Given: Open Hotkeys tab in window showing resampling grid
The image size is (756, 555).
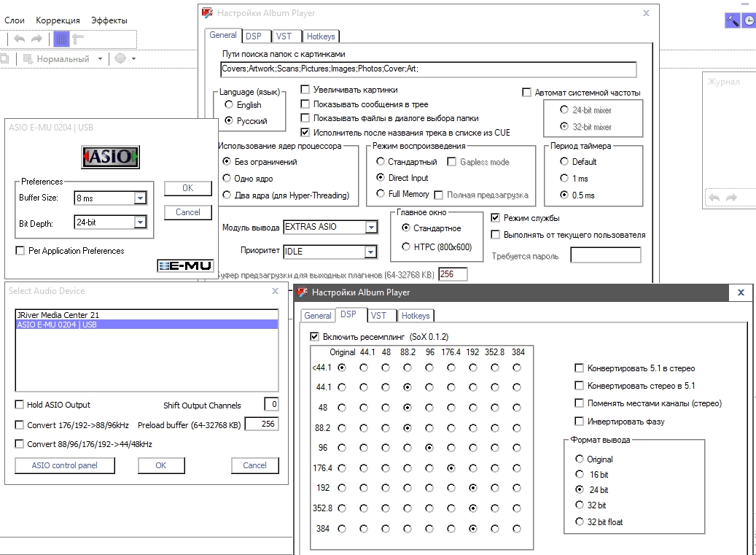Looking at the screenshot, I should click(x=416, y=316).
